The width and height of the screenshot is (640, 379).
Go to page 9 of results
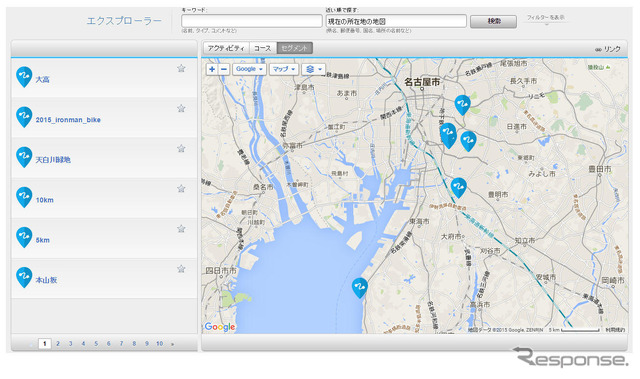(x=147, y=344)
